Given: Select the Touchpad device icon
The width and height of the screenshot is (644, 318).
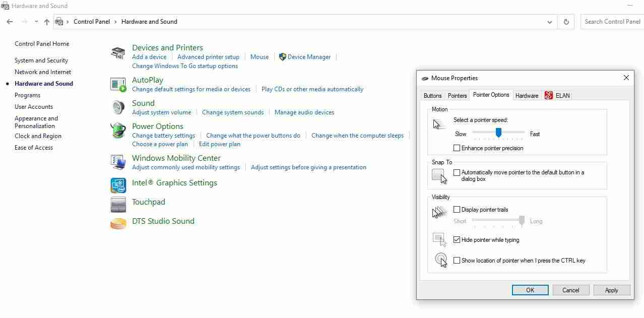Looking at the screenshot, I should [117, 205].
